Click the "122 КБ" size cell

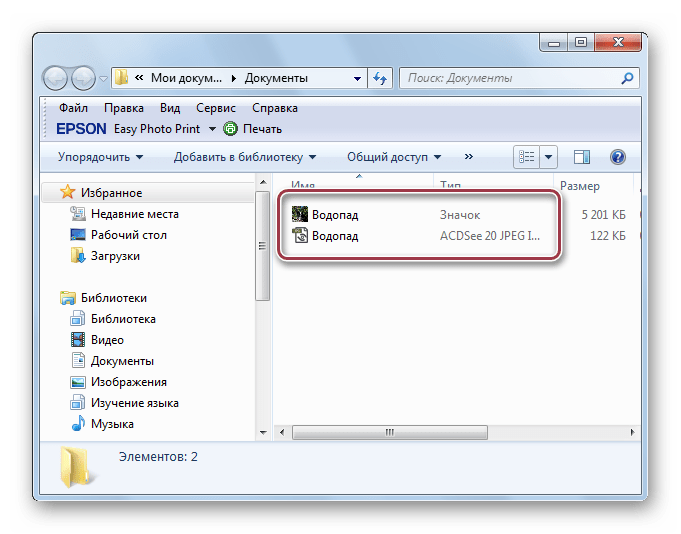coord(608,236)
